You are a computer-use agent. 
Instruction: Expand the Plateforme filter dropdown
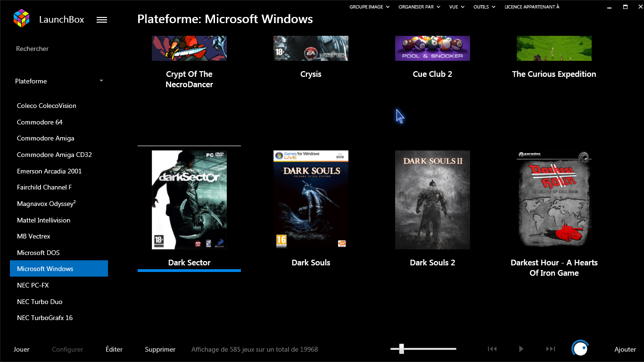tap(59, 81)
